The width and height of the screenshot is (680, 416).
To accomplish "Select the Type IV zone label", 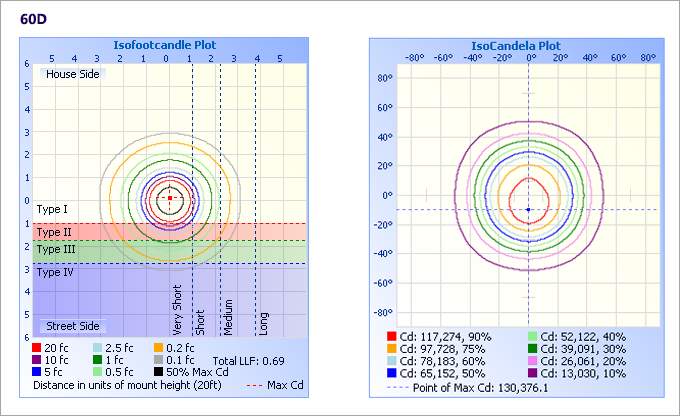I will [x=54, y=271].
